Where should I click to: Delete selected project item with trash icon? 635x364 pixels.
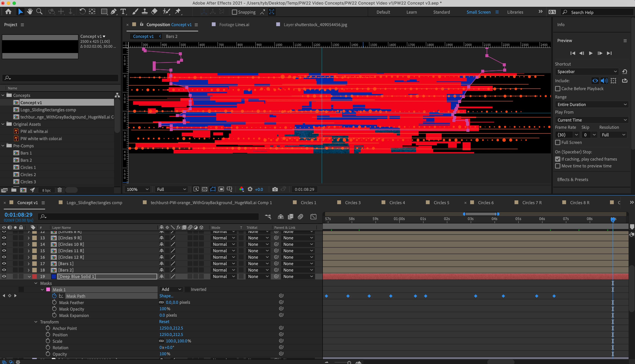point(59,190)
